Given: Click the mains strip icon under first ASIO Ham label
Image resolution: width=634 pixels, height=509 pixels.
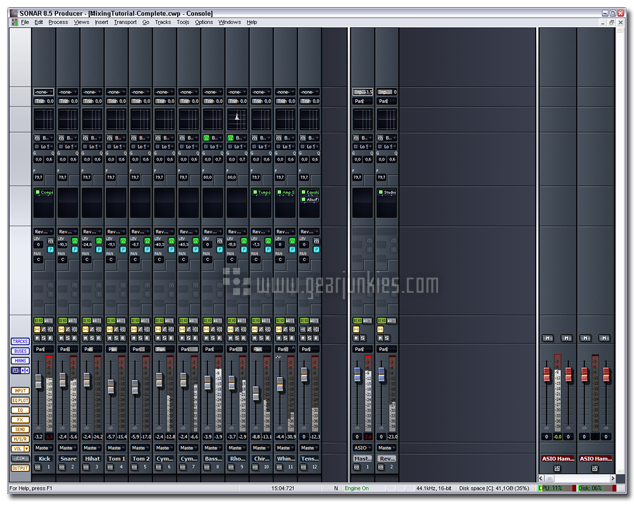Looking at the screenshot, I should click(557, 468).
